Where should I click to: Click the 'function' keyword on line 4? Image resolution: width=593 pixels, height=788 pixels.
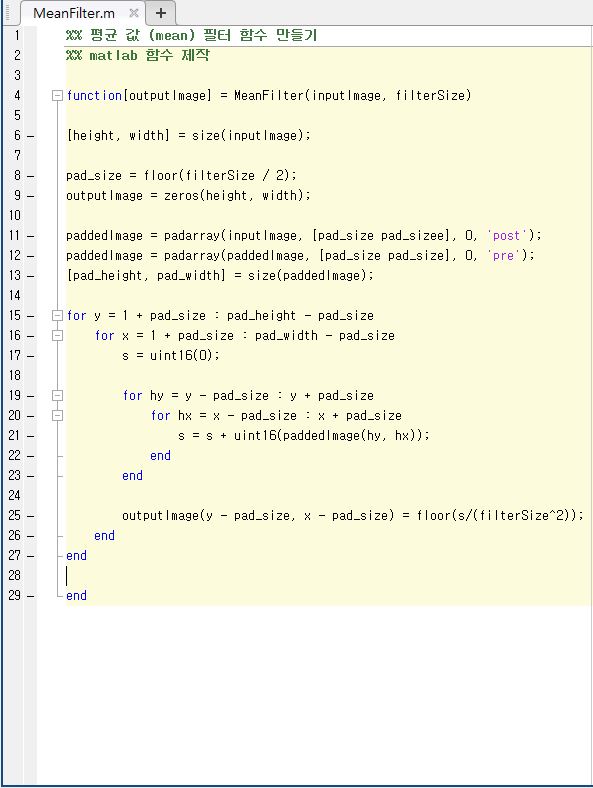pos(94,95)
